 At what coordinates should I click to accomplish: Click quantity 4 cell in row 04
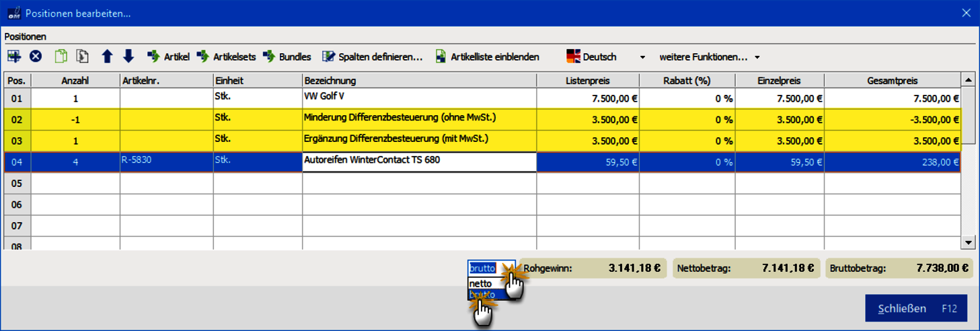(75, 162)
